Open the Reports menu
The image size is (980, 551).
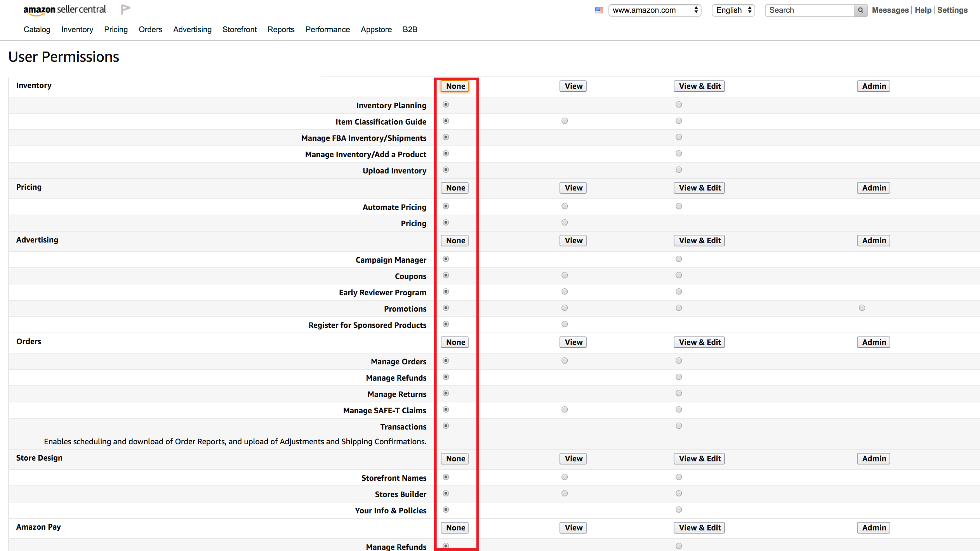pyautogui.click(x=281, y=29)
